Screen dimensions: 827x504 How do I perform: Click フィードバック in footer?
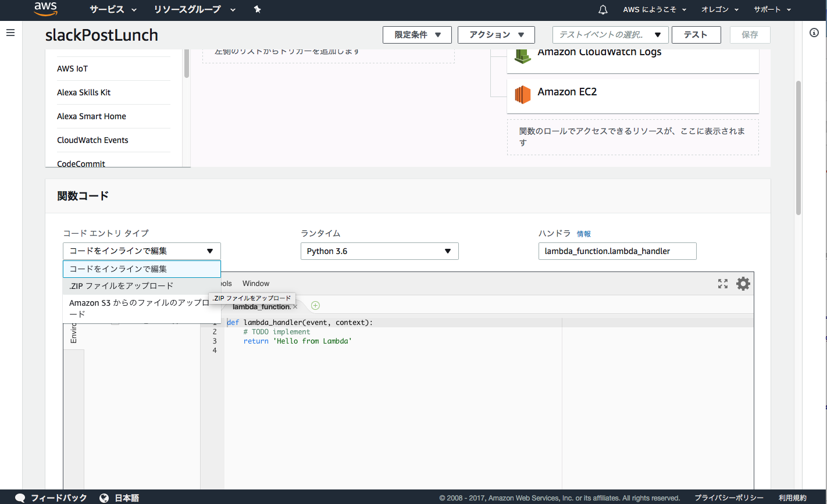pyautogui.click(x=59, y=498)
